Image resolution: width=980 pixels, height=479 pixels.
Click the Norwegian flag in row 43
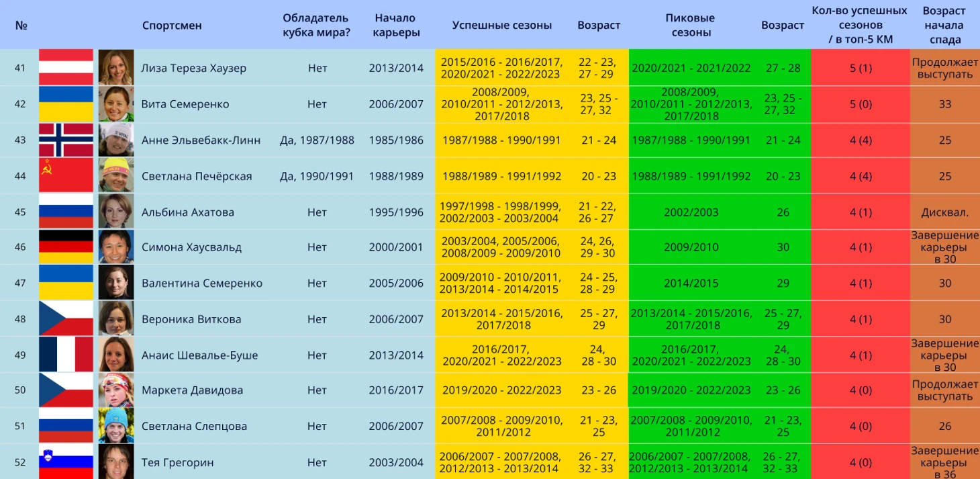66,140
